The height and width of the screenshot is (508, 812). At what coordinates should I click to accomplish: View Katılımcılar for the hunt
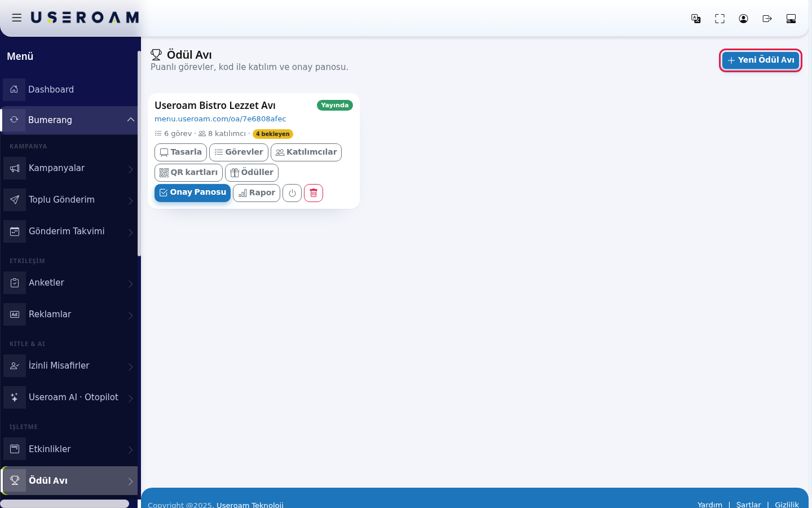(x=306, y=152)
